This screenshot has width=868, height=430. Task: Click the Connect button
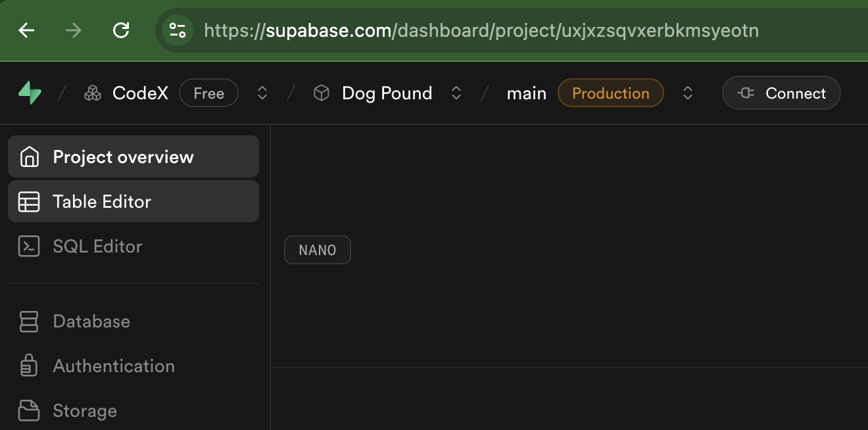click(x=781, y=93)
